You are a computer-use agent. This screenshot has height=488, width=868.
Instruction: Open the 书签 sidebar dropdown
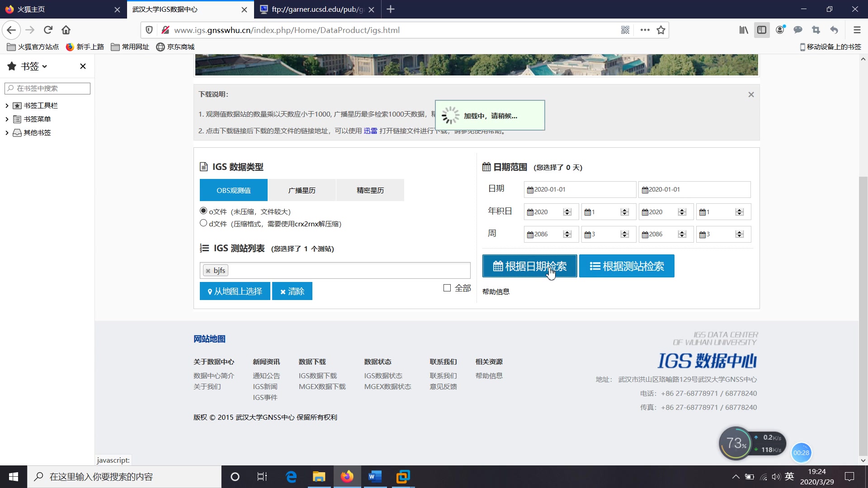pos(34,66)
